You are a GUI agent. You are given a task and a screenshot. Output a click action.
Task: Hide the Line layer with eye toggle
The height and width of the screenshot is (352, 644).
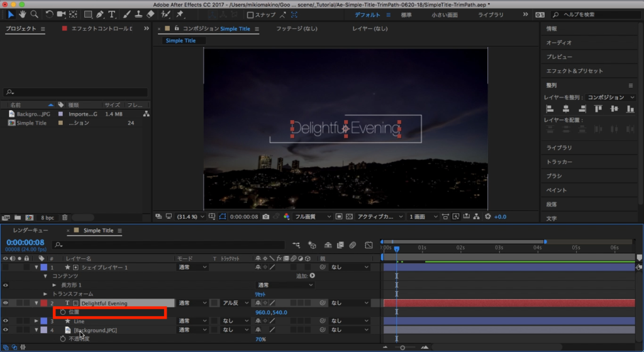[6, 321]
